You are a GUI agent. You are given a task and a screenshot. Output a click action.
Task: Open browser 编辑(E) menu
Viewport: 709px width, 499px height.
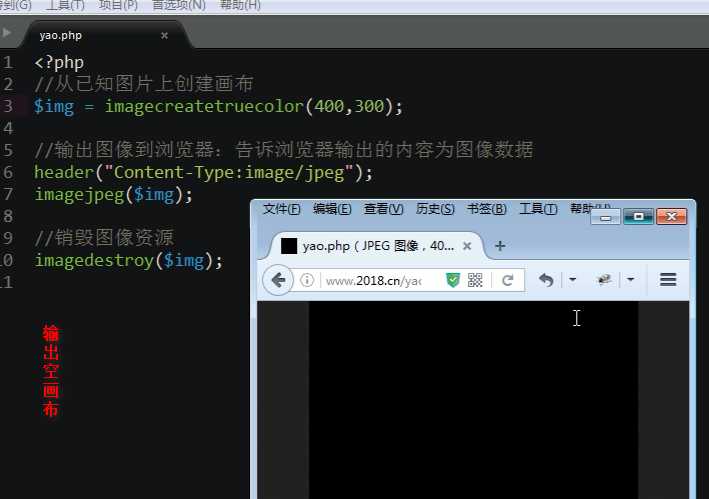coord(332,209)
